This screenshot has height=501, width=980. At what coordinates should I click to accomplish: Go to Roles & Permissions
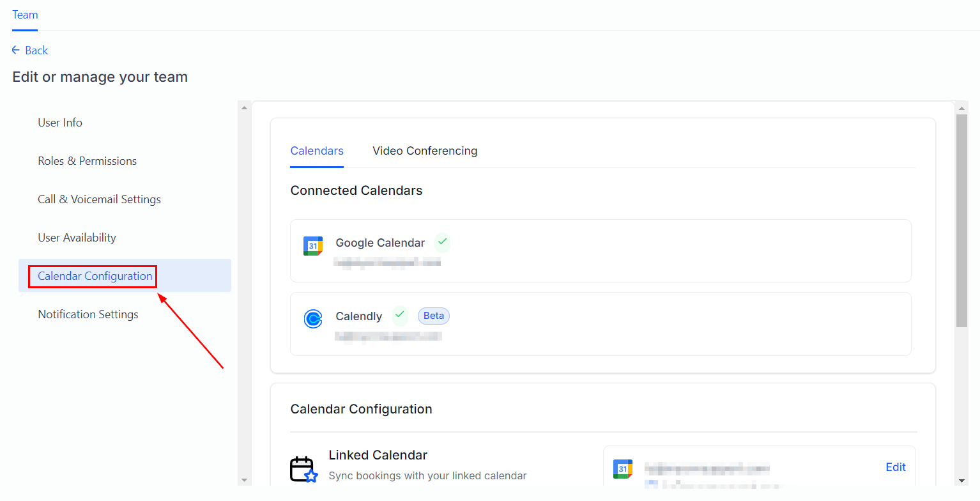point(88,161)
